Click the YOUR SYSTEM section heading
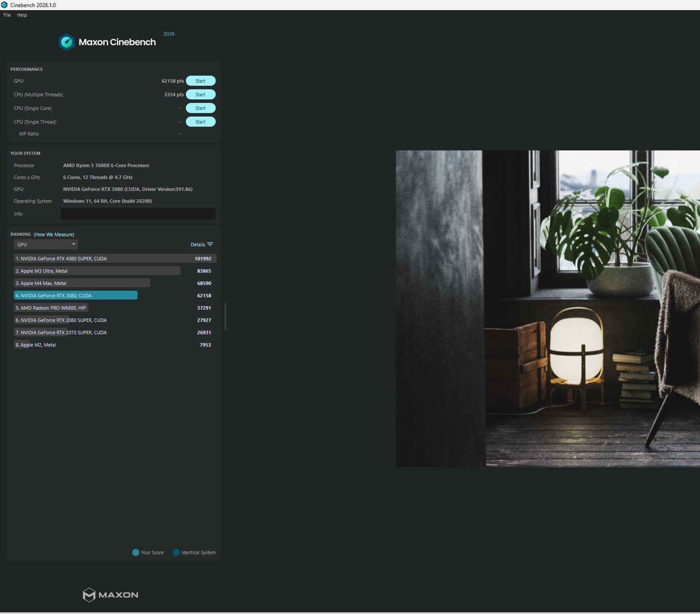 pyautogui.click(x=25, y=153)
